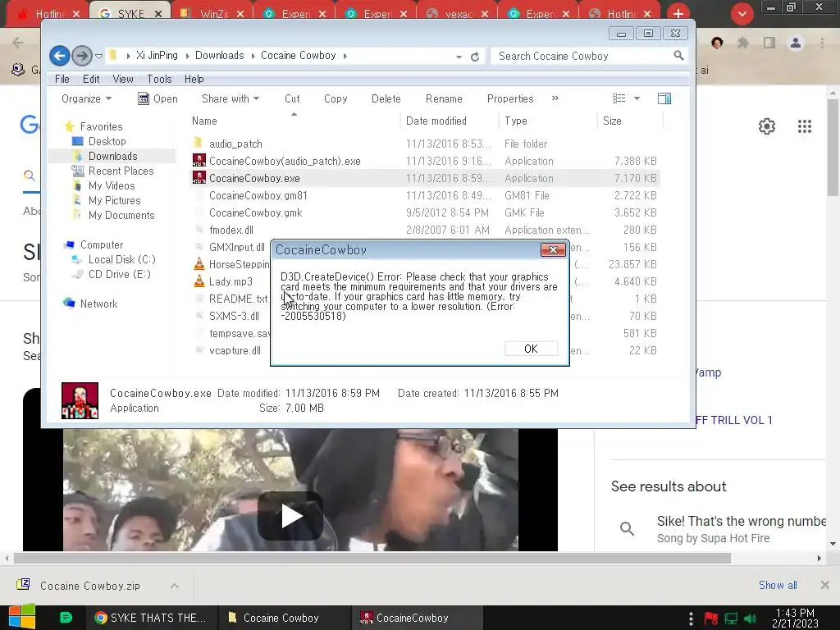Open the View menu
The height and width of the screenshot is (630, 840).
[123, 79]
